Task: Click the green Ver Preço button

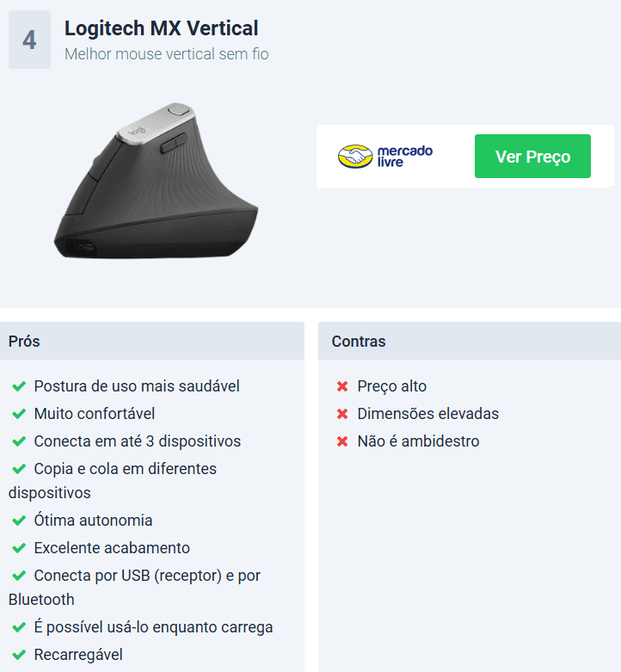Action: coord(532,156)
